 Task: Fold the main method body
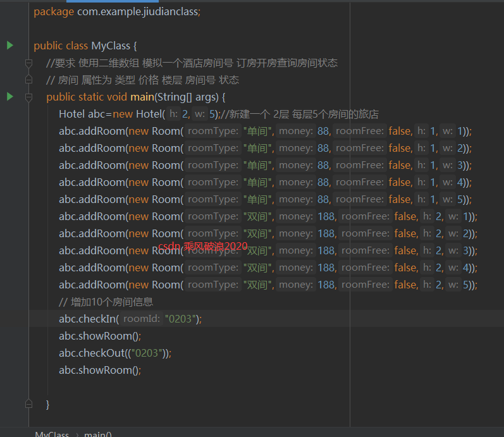28,97
